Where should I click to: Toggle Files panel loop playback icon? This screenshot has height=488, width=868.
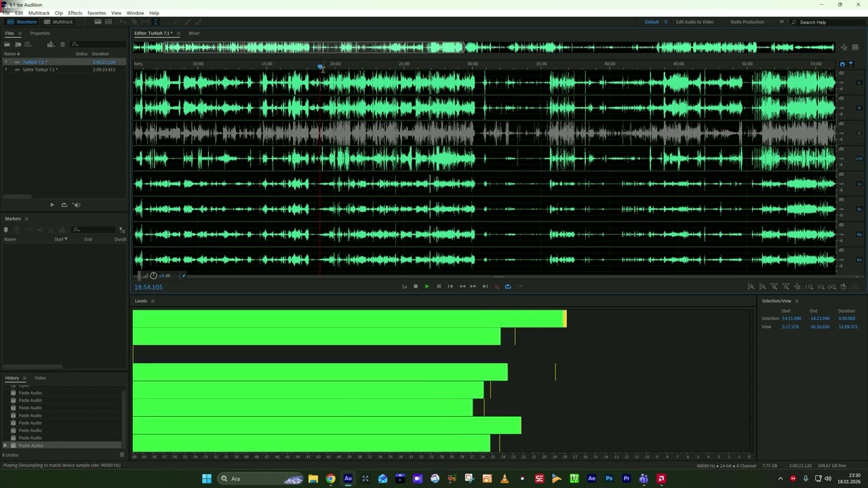pyautogui.click(x=64, y=205)
